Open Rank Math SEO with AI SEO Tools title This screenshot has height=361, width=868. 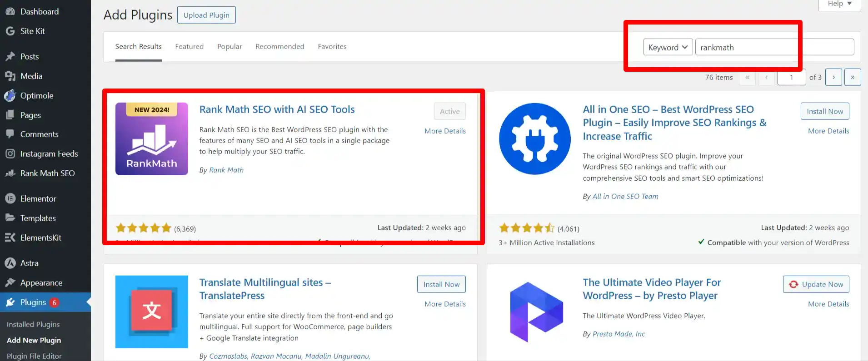(x=277, y=109)
